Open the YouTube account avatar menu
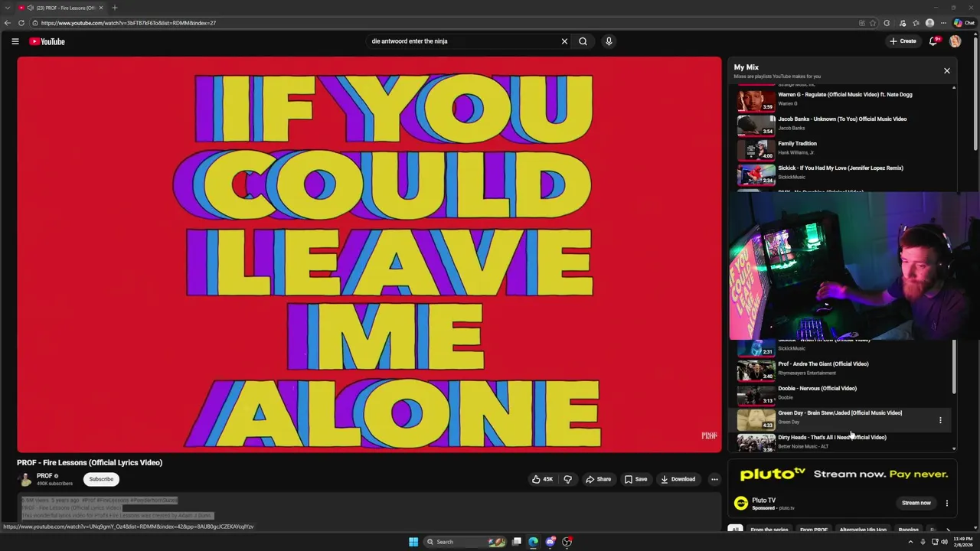This screenshot has height=551, width=980. click(955, 41)
